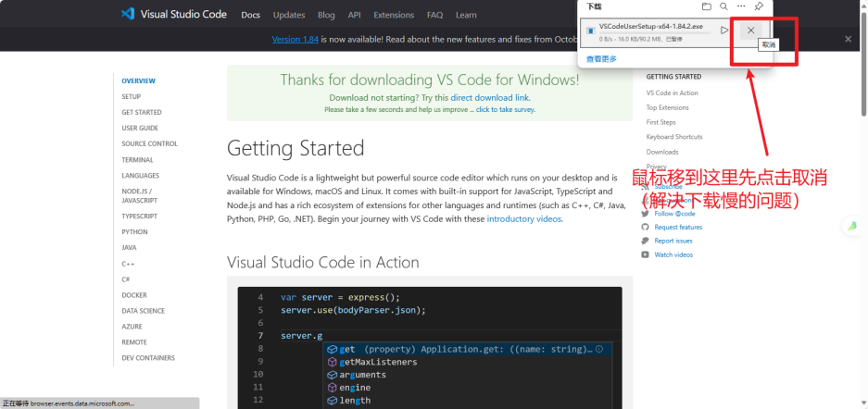Open more options ellipsis in download panel
The width and height of the screenshot is (868, 409).
pyautogui.click(x=741, y=6)
